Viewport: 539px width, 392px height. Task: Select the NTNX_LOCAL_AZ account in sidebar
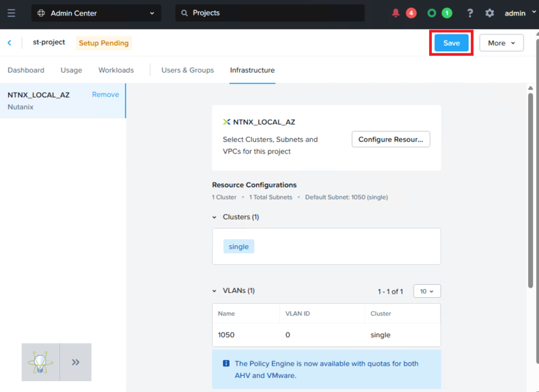point(63,100)
